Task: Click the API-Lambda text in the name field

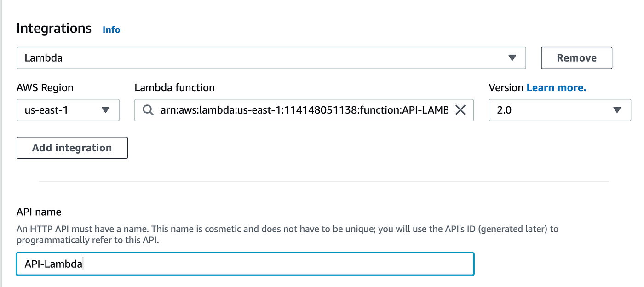Action: (52, 264)
